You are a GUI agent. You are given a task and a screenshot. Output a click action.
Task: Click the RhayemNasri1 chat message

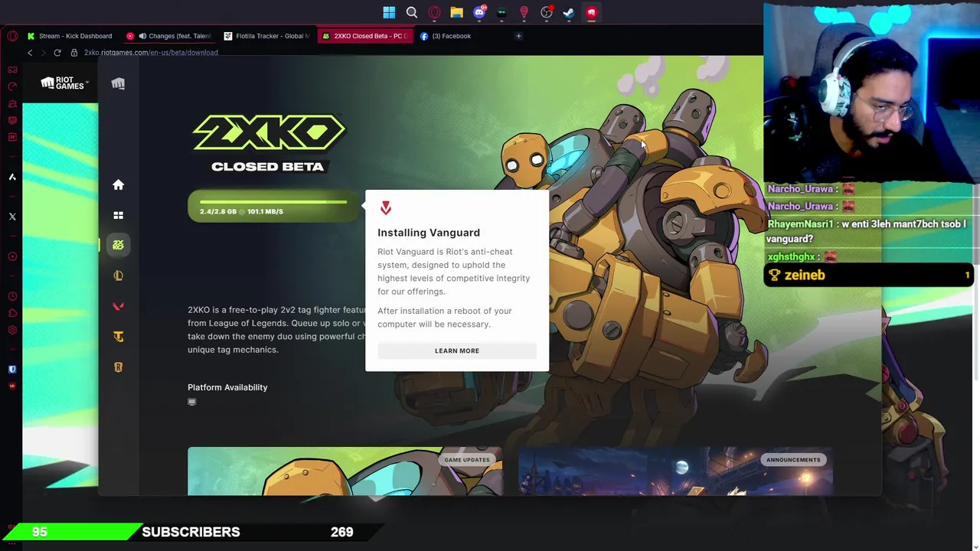point(867,231)
